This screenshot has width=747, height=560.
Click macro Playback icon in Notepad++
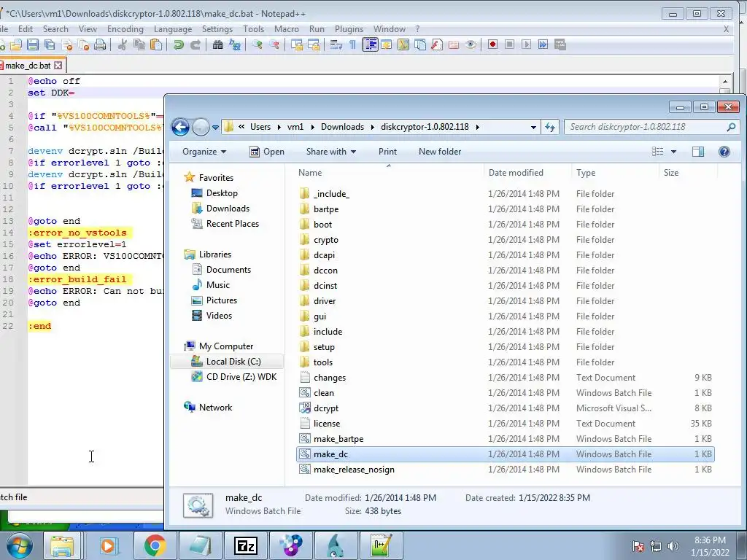tap(527, 44)
